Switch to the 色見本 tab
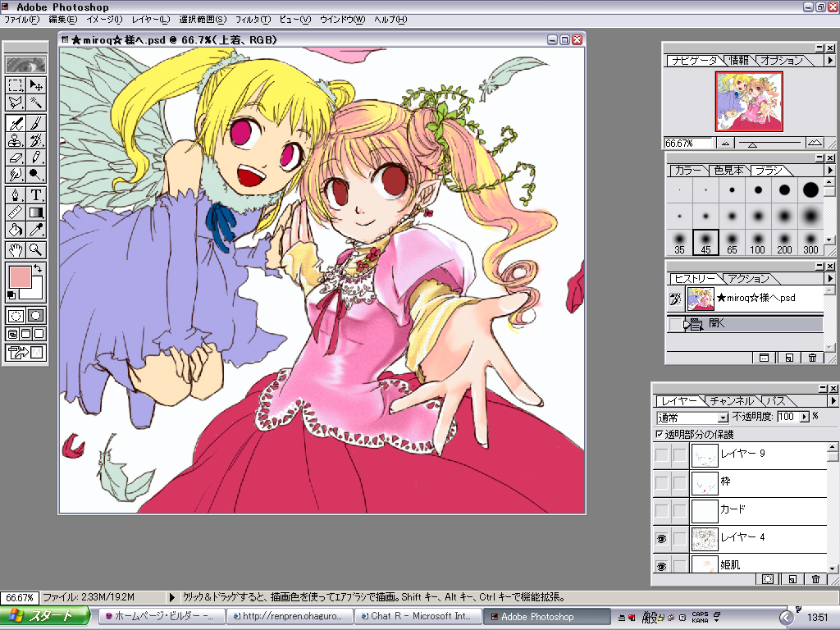Viewport: 840px width, 630px height. pyautogui.click(x=728, y=171)
